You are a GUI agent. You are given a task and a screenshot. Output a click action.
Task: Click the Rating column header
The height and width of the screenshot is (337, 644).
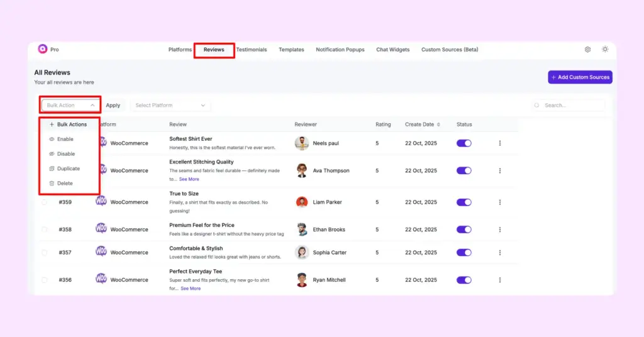383,124
